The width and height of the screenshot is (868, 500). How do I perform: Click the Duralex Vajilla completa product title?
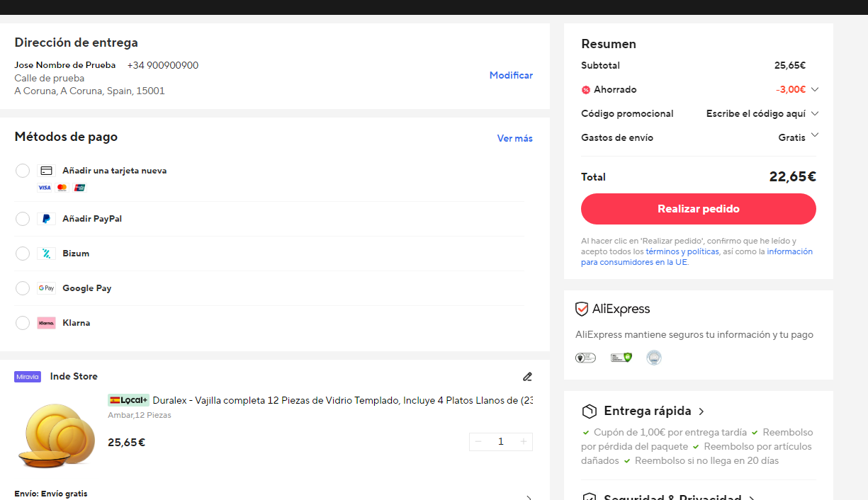tap(343, 400)
